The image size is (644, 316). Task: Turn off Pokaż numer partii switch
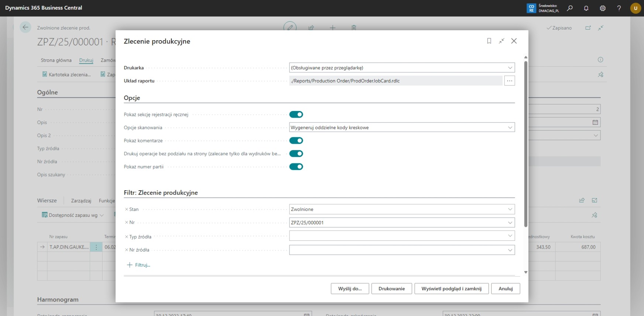[296, 167]
